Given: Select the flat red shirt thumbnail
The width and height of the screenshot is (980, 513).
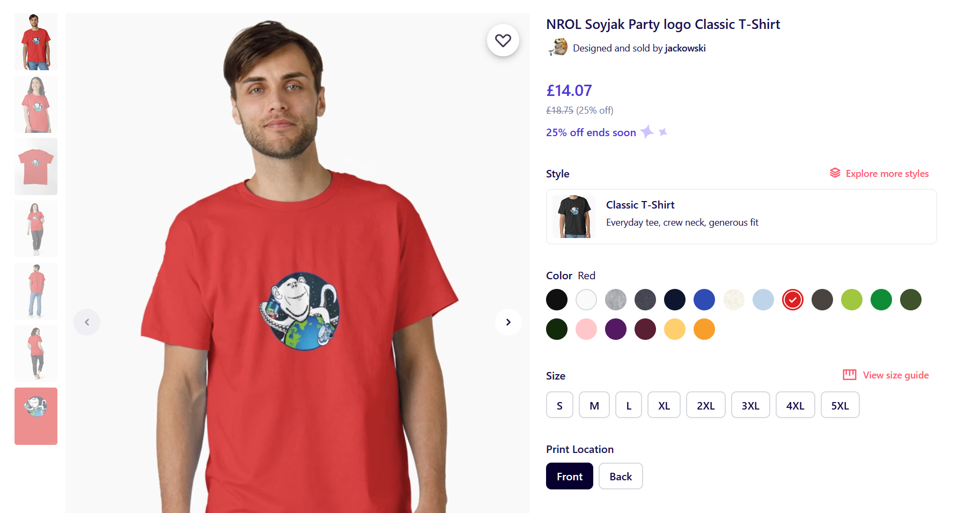Looking at the screenshot, I should tap(36, 166).
